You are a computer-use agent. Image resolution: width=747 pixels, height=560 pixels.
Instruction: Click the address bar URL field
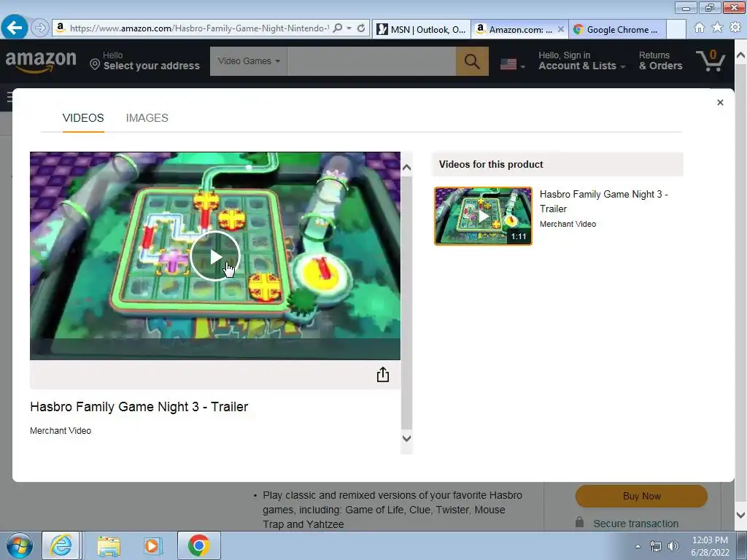click(x=199, y=28)
